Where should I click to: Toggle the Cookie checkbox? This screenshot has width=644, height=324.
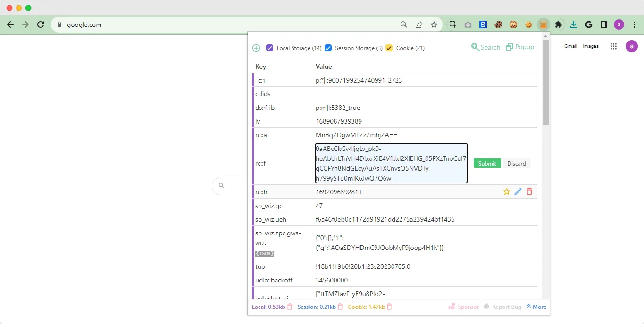point(389,48)
